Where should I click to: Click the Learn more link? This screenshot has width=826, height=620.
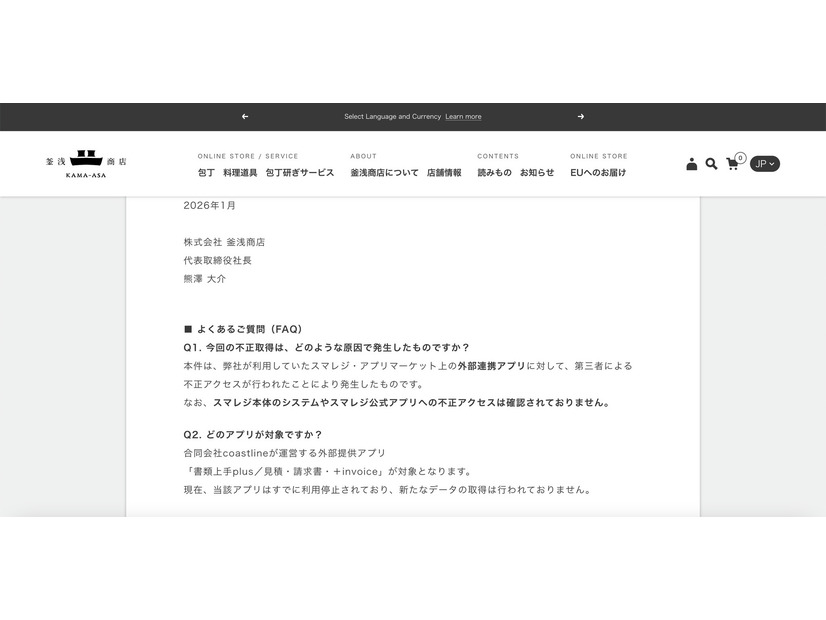click(x=462, y=117)
